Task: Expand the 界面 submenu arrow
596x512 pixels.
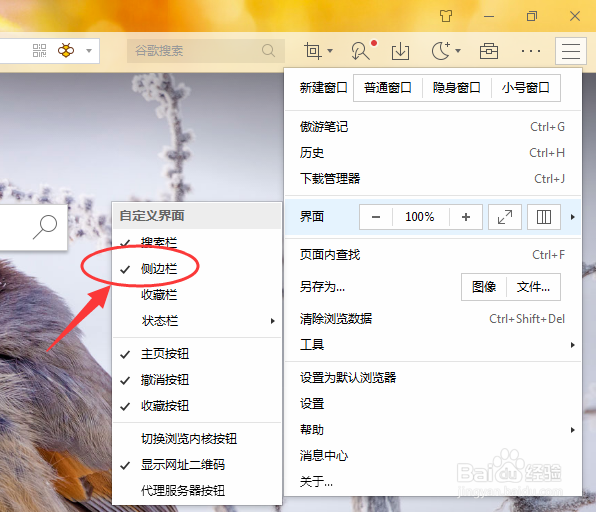Action: coord(572,217)
